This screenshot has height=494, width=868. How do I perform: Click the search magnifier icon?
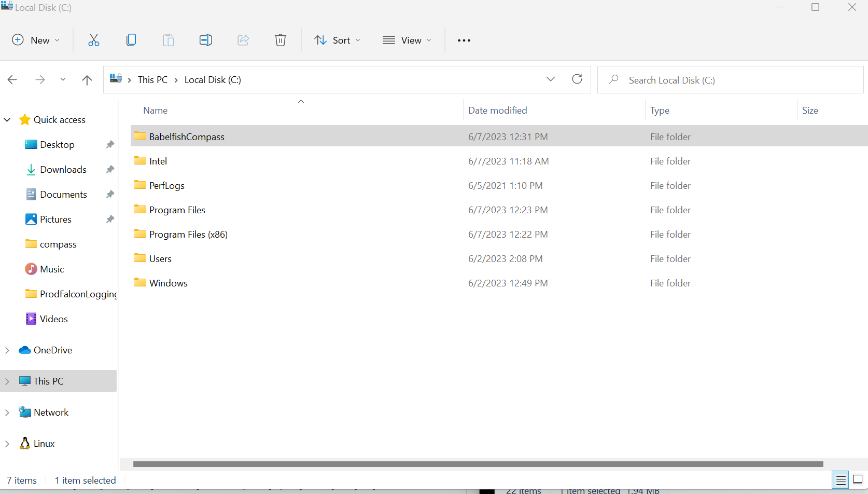click(x=613, y=79)
